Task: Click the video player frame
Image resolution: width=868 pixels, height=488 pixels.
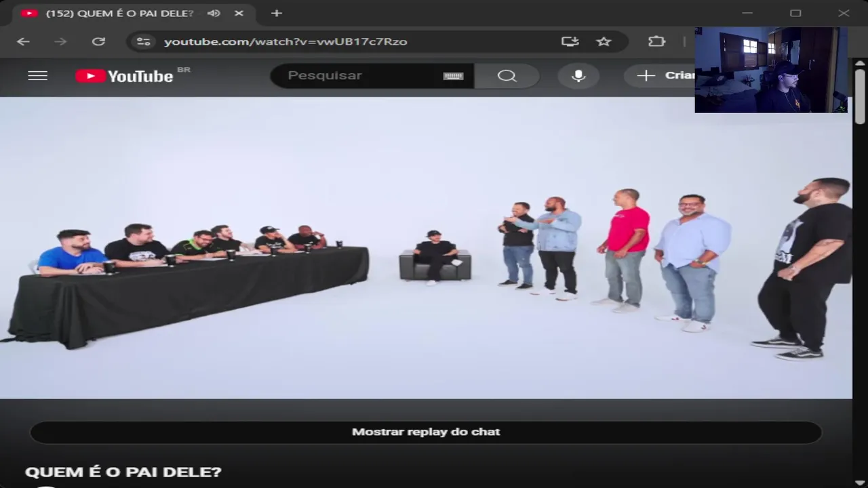Action: (426, 247)
